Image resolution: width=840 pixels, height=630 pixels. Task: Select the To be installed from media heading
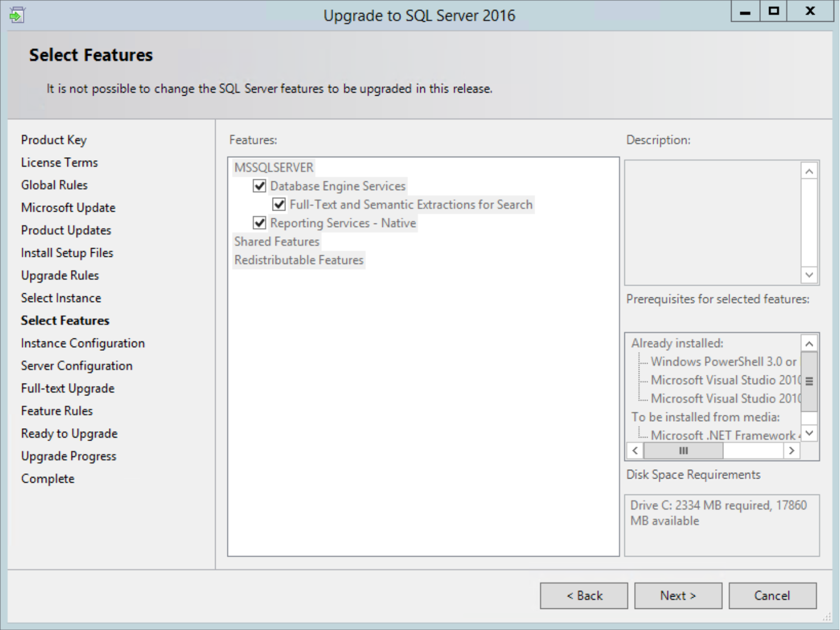pos(705,417)
